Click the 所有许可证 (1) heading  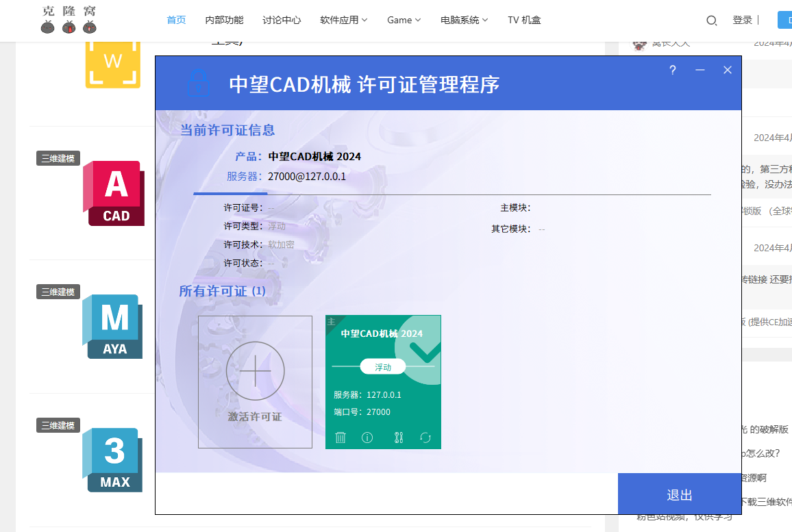pos(222,291)
